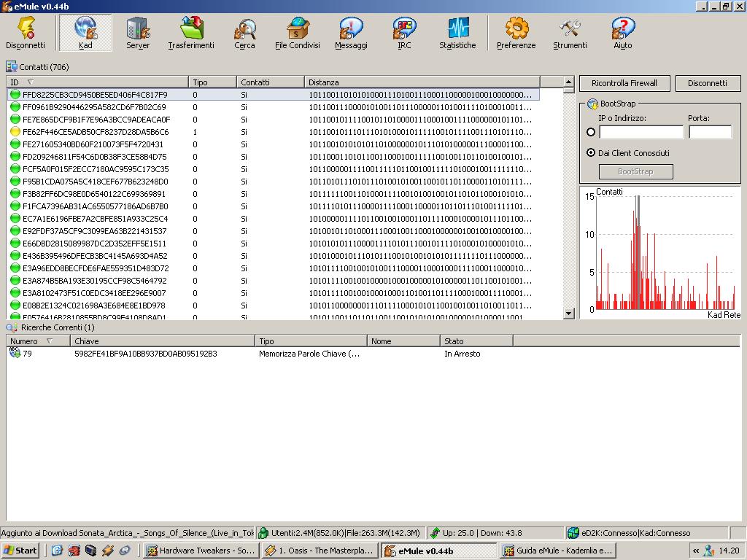Select search key 5982FE41BF9A10BB937BD0AB095192B3
Screen dimensions: 747x560
click(x=146, y=354)
